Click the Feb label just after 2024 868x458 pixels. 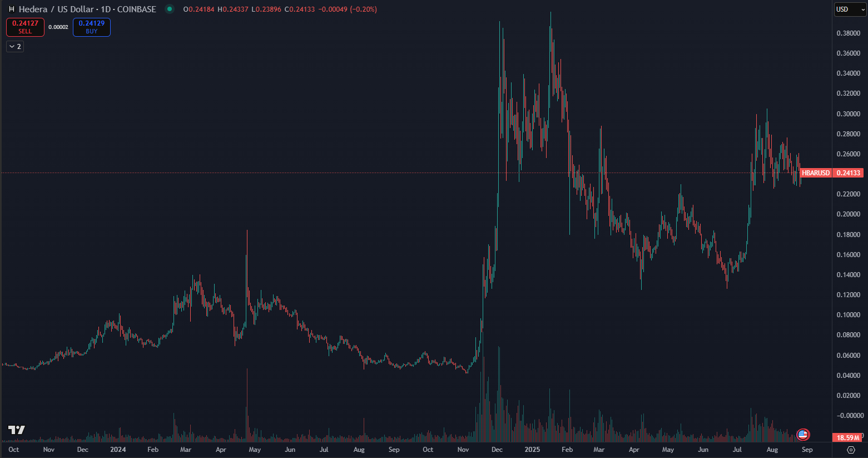(x=153, y=450)
